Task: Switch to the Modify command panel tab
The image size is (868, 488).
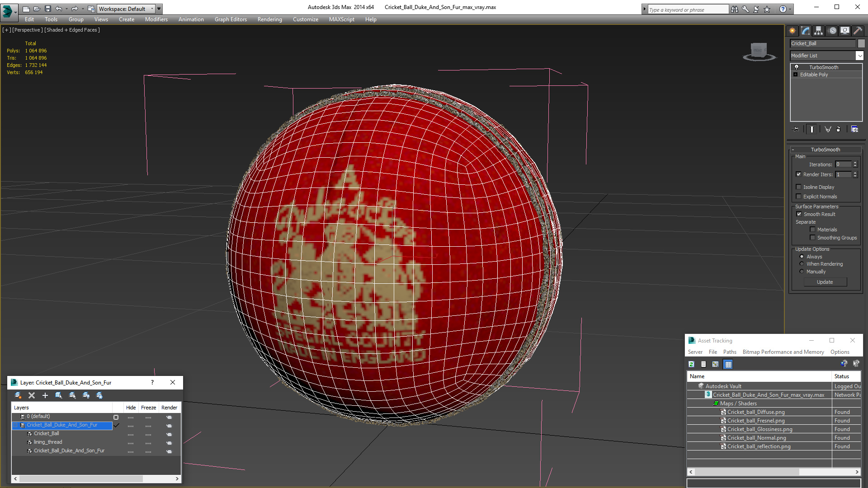Action: [x=806, y=31]
